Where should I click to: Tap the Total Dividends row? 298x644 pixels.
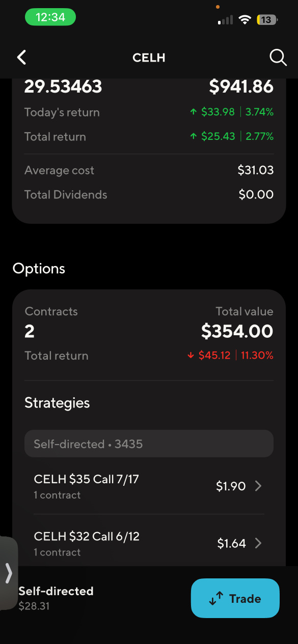click(149, 195)
